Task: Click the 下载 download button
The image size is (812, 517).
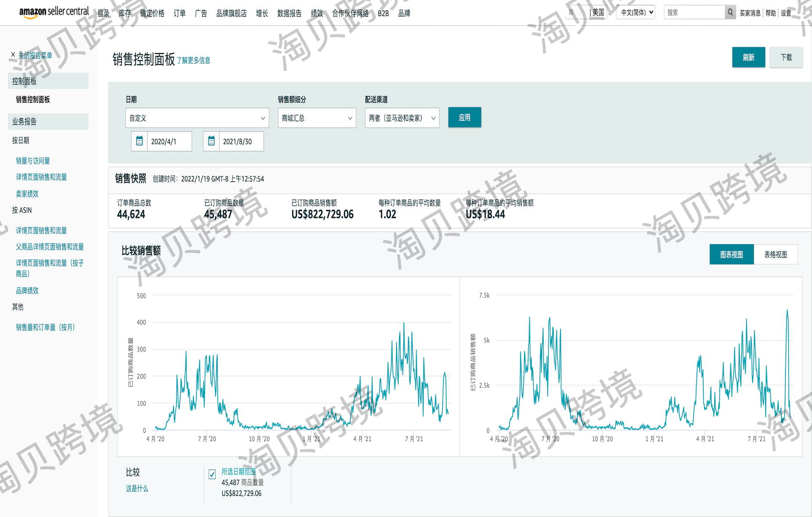Action: click(785, 57)
